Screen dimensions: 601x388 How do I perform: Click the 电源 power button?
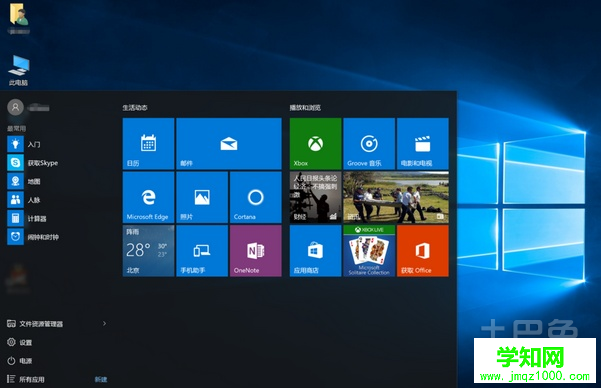tap(20, 361)
